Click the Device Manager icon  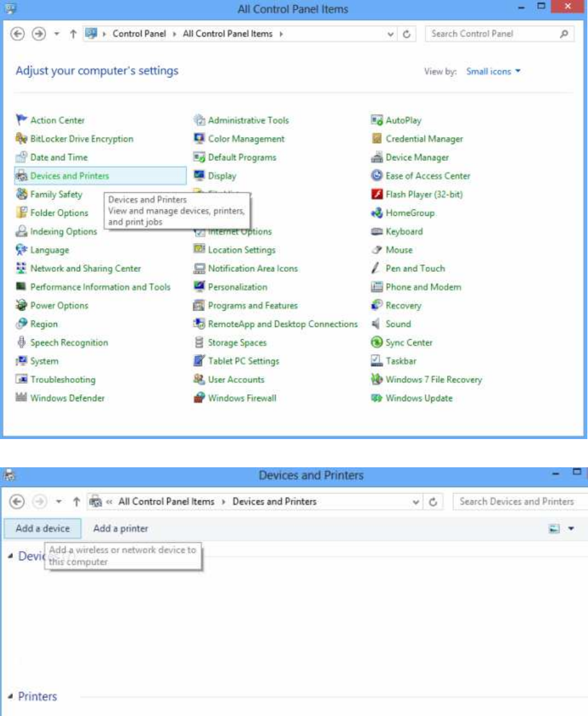377,157
